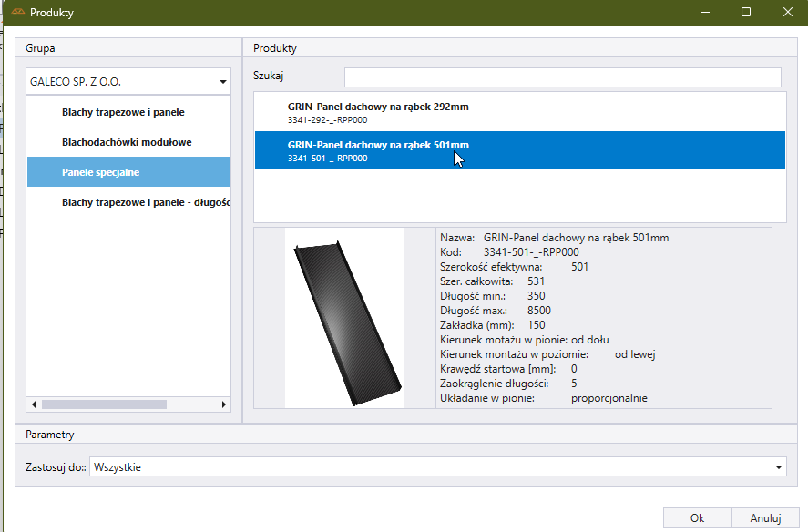The height and width of the screenshot is (532, 808).
Task: Select GRIN-Panel dachowy na rąbek 501mm
Action: pyautogui.click(x=378, y=150)
